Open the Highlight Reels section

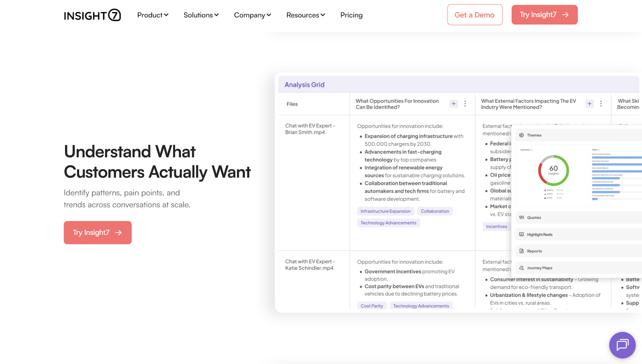click(x=579, y=234)
